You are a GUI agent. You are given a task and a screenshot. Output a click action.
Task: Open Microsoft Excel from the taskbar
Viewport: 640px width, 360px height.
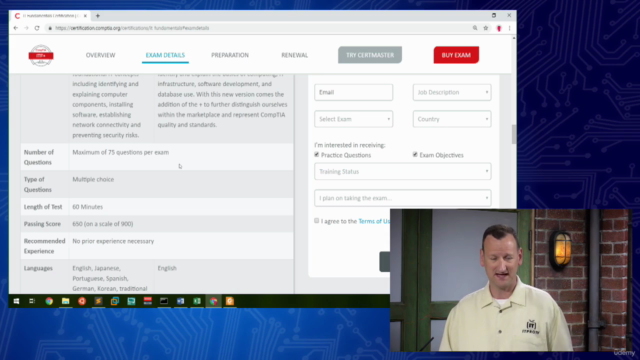coord(197,301)
